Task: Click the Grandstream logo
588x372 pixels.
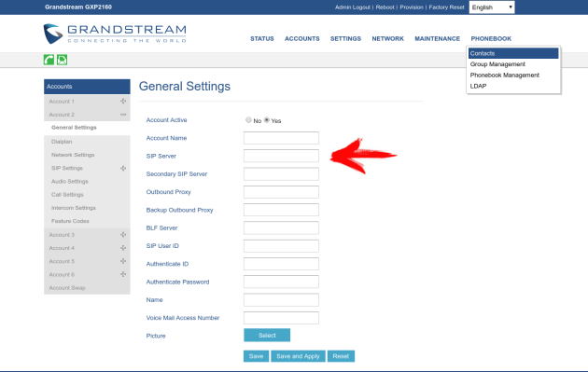Action: [x=115, y=34]
